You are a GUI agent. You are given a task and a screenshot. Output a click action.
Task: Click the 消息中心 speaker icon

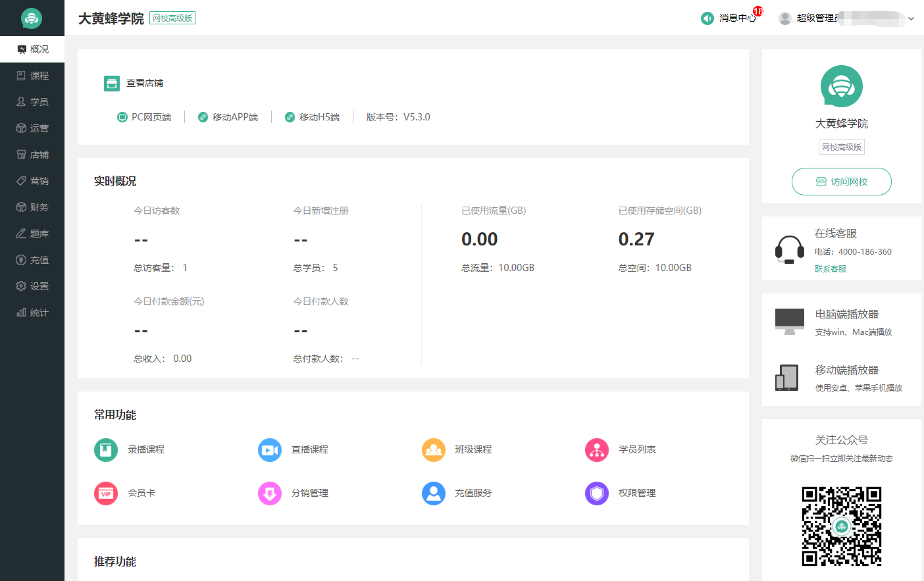pyautogui.click(x=707, y=18)
